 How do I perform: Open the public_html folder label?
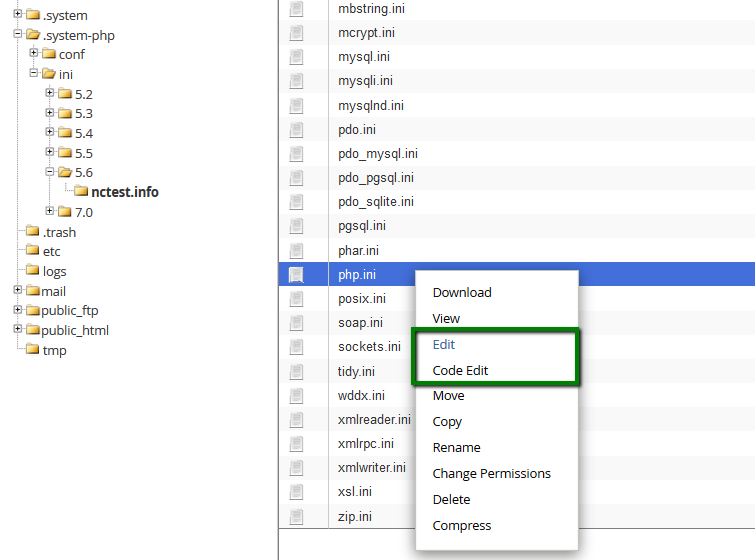point(75,330)
